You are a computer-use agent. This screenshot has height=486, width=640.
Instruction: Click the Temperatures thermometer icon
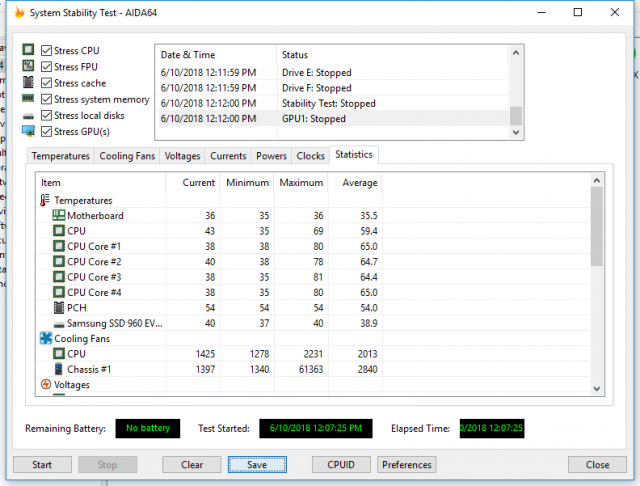[45, 200]
